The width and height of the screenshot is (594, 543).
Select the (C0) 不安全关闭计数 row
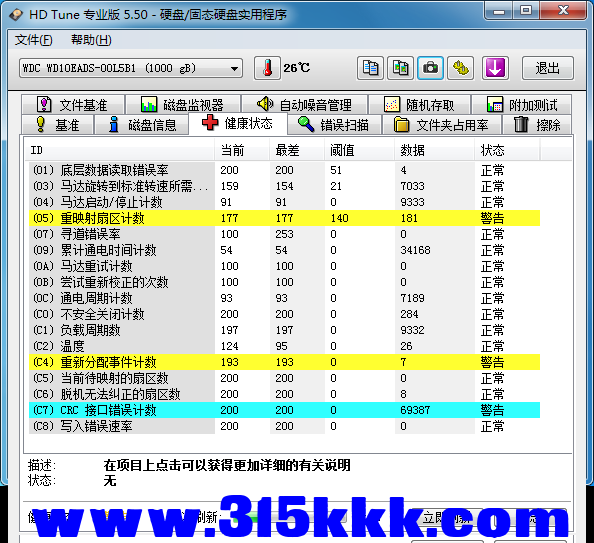tap(284, 314)
